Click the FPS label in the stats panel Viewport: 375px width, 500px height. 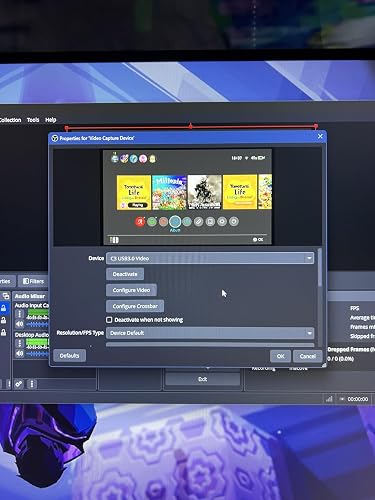[354, 308]
